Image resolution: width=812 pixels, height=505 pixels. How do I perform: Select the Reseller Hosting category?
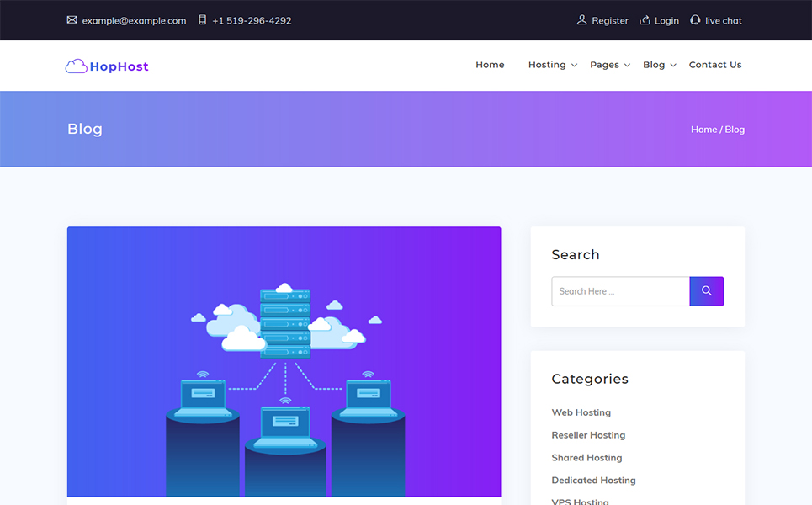coord(588,435)
